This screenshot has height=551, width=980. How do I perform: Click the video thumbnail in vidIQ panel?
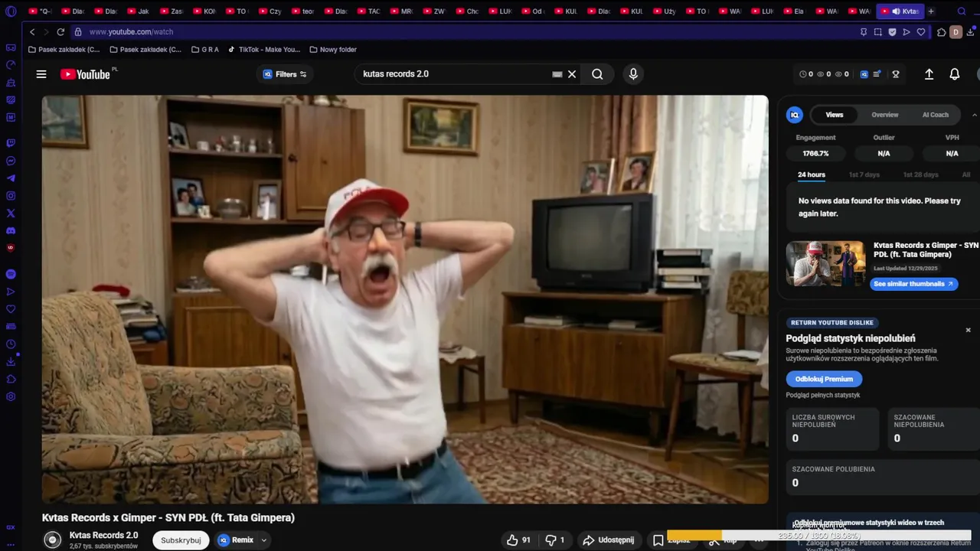click(x=825, y=264)
